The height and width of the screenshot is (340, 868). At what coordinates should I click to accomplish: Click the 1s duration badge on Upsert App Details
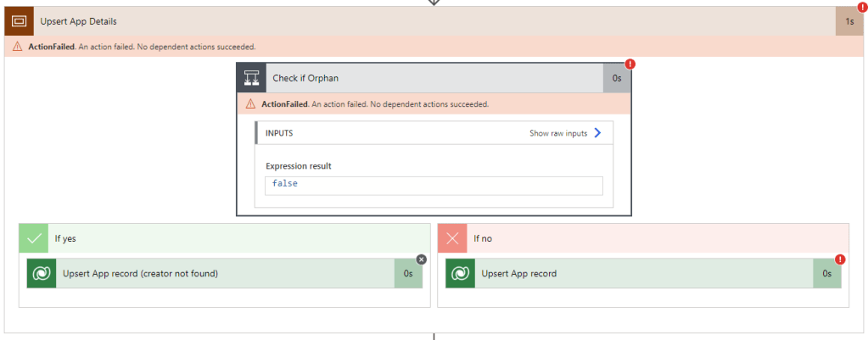[x=848, y=21]
